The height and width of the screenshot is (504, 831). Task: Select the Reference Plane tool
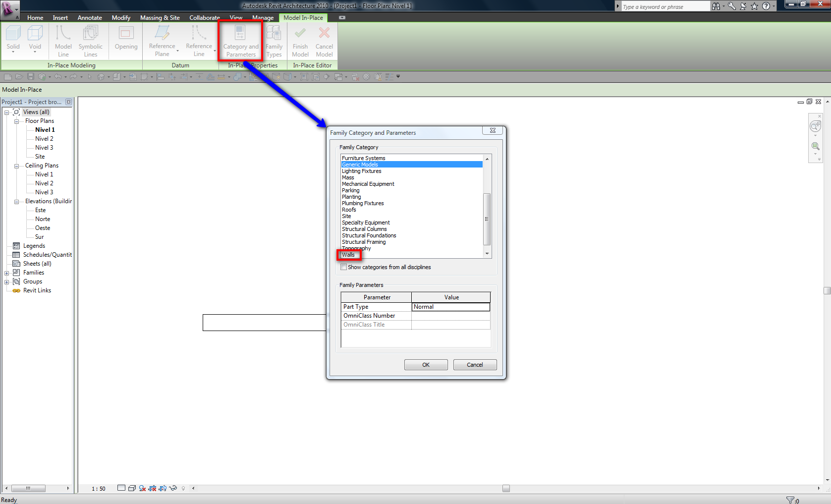click(162, 41)
